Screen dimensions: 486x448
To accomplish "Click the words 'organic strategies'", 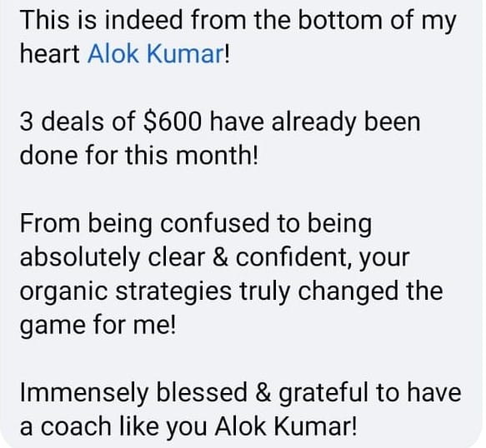I will point(126,292).
